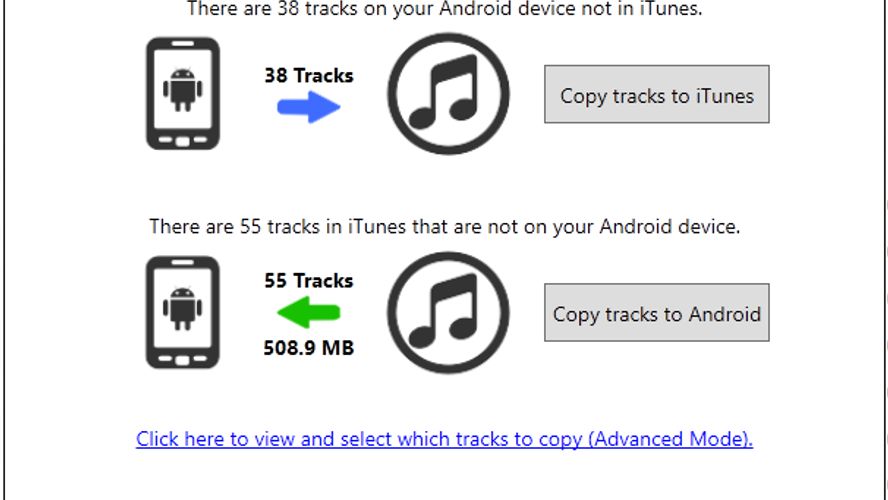Click the earpiece slot on the upper phone icon
Viewport: 888px width, 500px height.
(182, 44)
